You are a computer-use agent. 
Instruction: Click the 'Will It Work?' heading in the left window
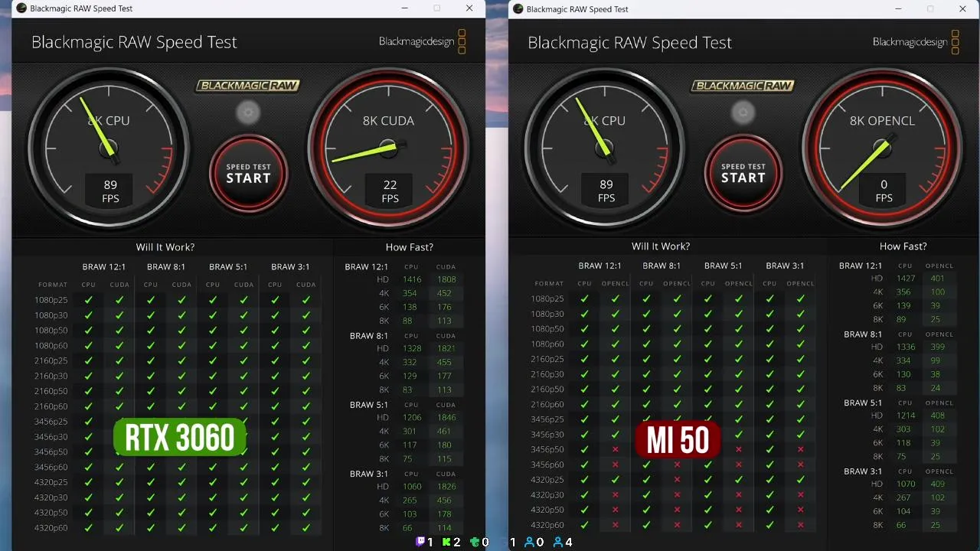tap(165, 247)
